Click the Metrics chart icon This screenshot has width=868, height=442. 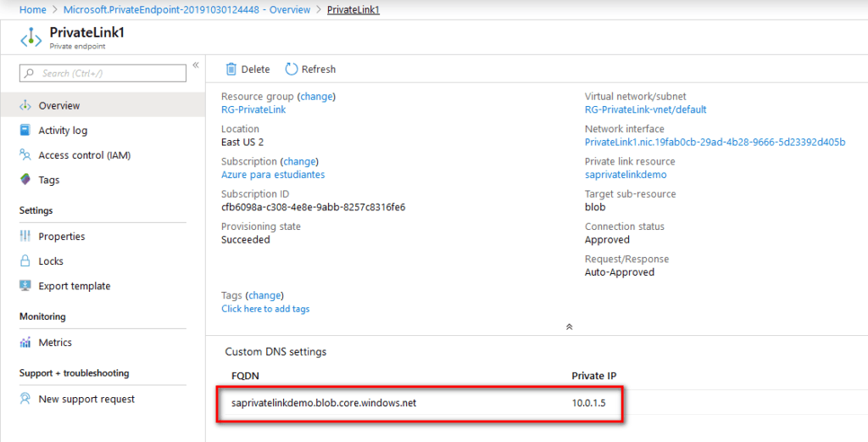pos(25,342)
